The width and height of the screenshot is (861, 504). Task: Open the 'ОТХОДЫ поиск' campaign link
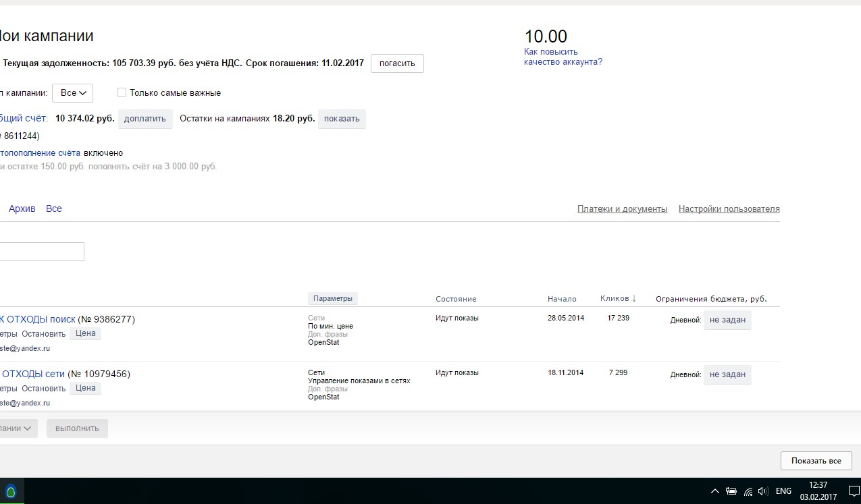[36, 319]
